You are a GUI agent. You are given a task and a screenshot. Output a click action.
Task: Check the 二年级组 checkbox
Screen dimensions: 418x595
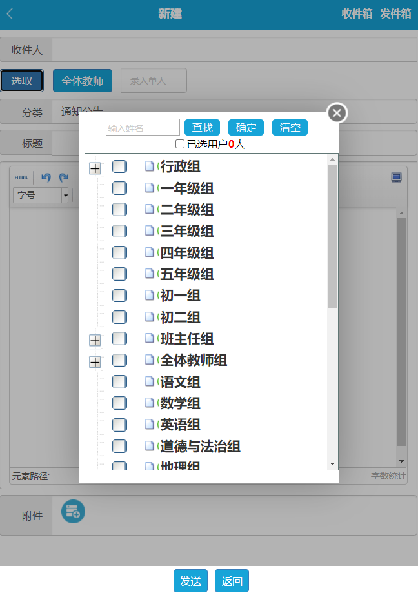click(119, 209)
